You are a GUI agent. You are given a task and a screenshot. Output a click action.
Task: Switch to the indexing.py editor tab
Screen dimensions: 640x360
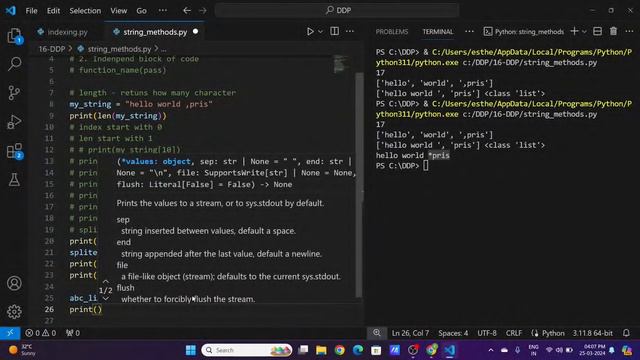coord(67,32)
